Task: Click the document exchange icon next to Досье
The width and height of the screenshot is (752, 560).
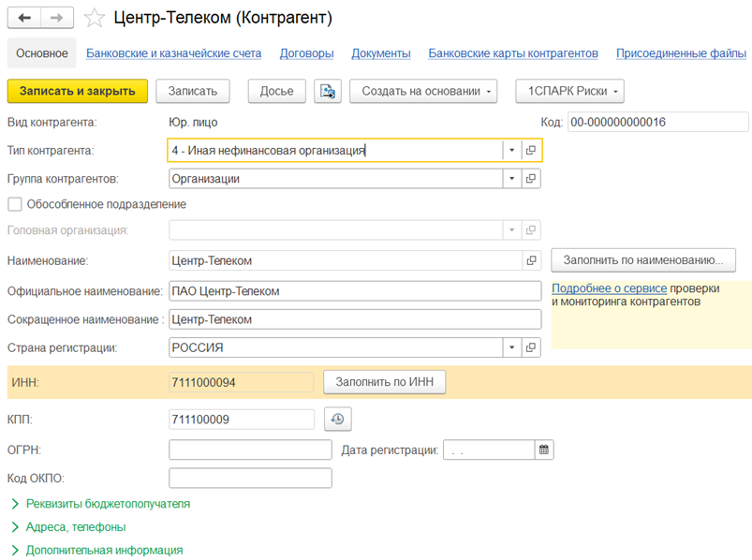Action: pos(328,91)
